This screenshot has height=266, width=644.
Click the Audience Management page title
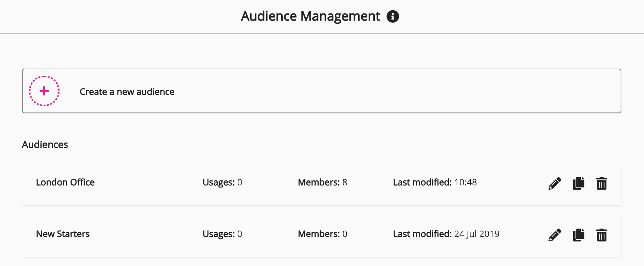(x=310, y=16)
